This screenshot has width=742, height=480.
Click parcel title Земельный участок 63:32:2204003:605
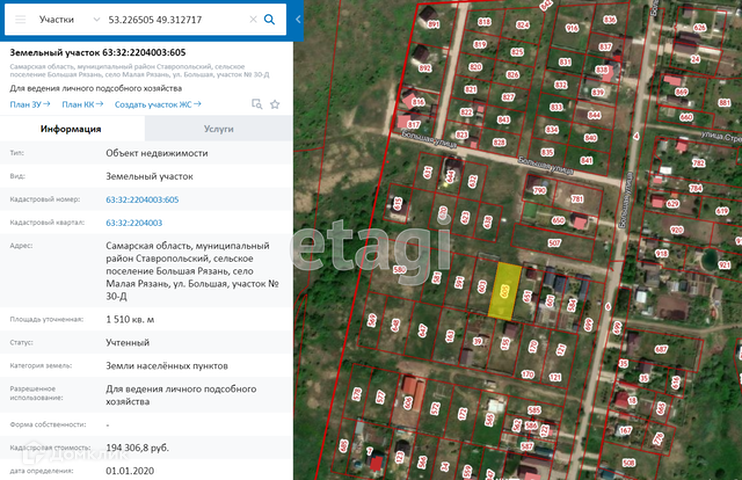98,53
